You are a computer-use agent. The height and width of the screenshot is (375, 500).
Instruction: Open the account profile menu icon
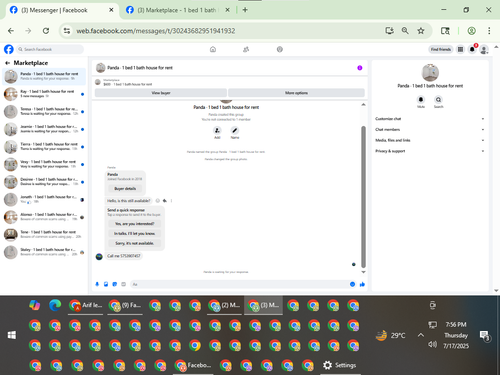(484, 49)
